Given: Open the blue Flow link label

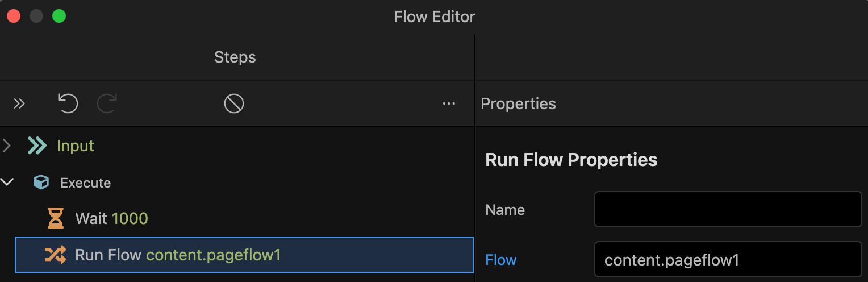Looking at the screenshot, I should pyautogui.click(x=501, y=260).
